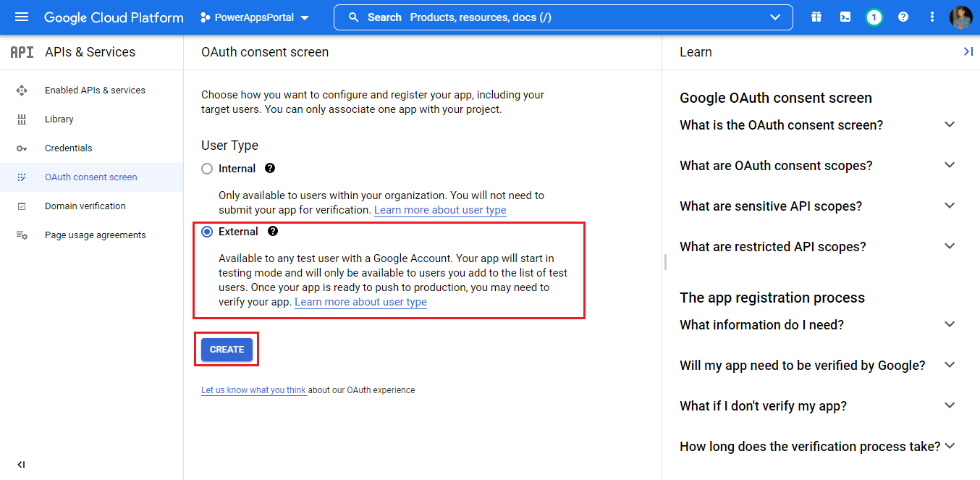Open the hamburger navigation menu
This screenshot has width=980, height=480.
(x=22, y=17)
